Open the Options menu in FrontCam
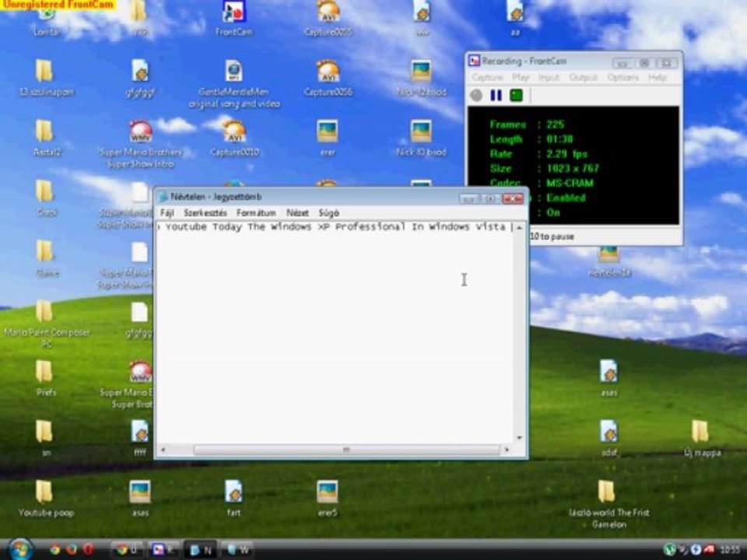The width and height of the screenshot is (747, 560). point(622,77)
